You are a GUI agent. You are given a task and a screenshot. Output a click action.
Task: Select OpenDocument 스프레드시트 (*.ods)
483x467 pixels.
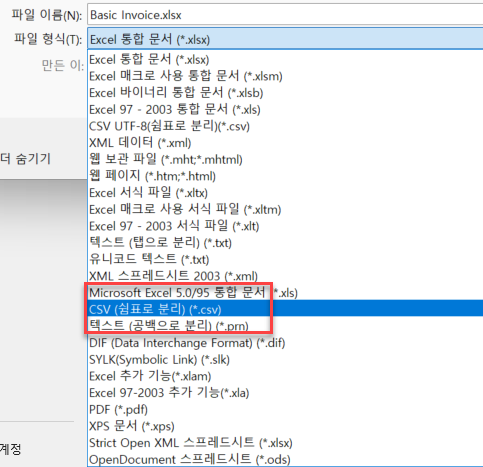click(x=285, y=460)
